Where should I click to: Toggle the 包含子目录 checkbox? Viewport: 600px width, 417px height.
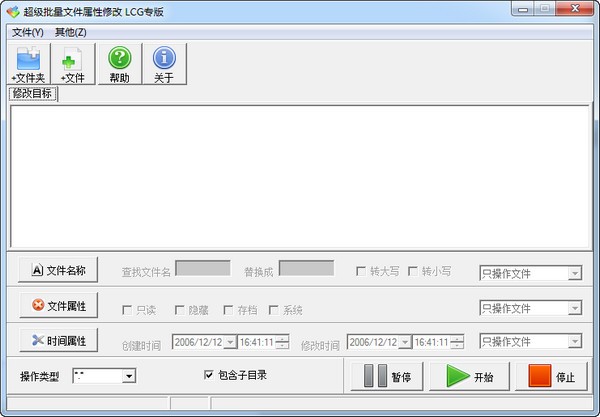pos(209,375)
